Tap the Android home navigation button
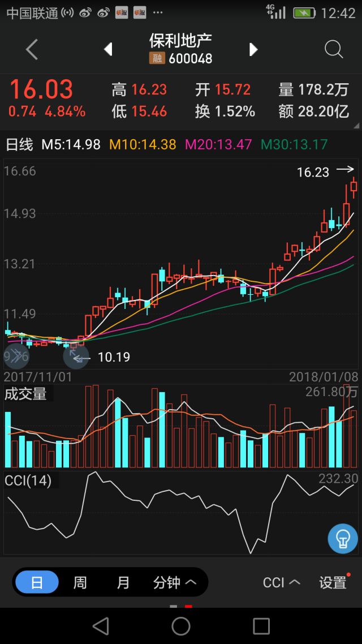Viewport: 362px width, 644px height. click(x=180, y=626)
